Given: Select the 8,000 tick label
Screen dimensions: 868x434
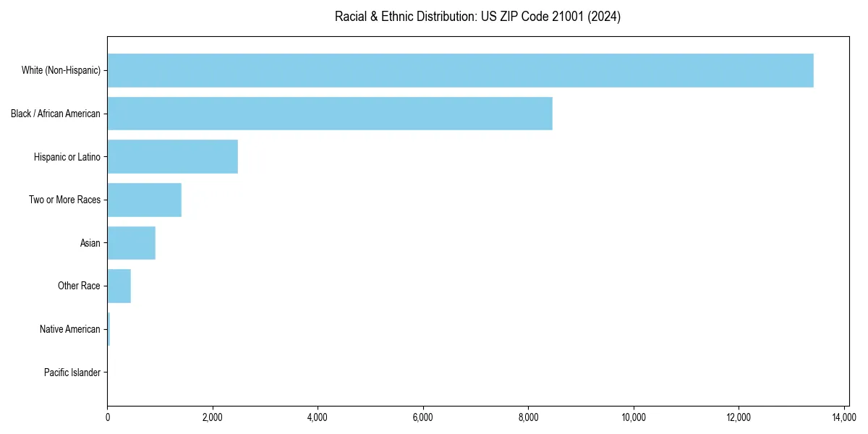Looking at the screenshot, I should pos(529,417).
